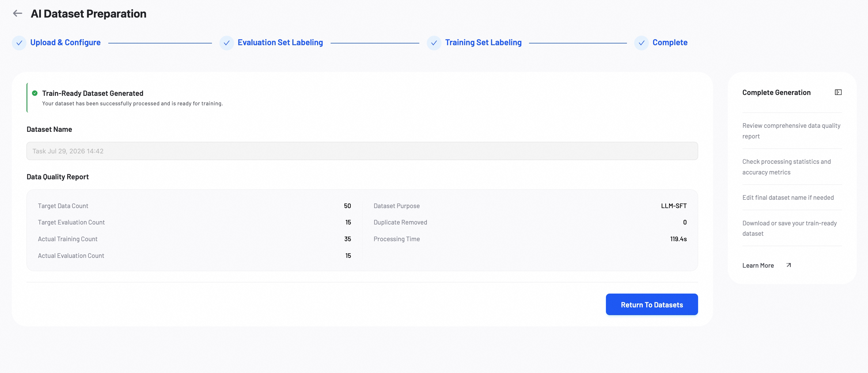Click Train-Ready Dataset Generated heading
Image resolution: width=868 pixels, height=373 pixels.
point(93,93)
